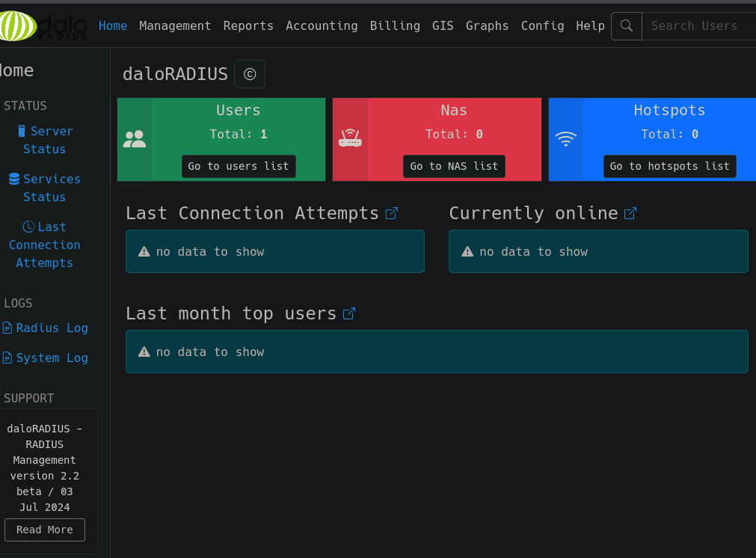Open the Reports menu
This screenshot has height=558, width=756.
[x=248, y=25]
